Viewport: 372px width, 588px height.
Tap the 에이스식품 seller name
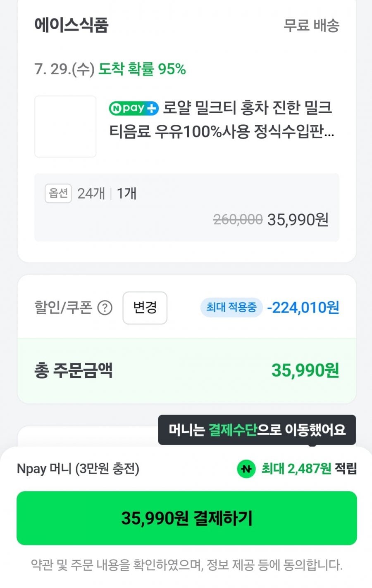click(x=72, y=25)
